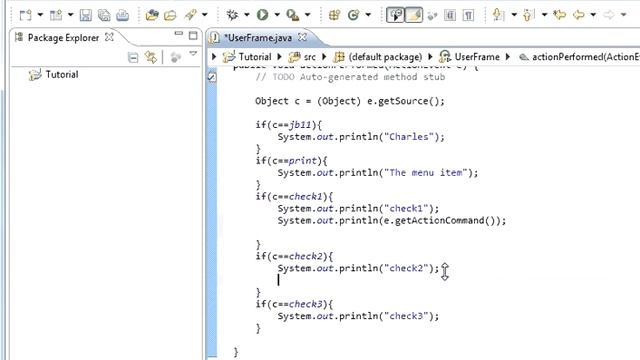
Task: Click the Previous Annotation arrow icon
Action: pos(529,15)
